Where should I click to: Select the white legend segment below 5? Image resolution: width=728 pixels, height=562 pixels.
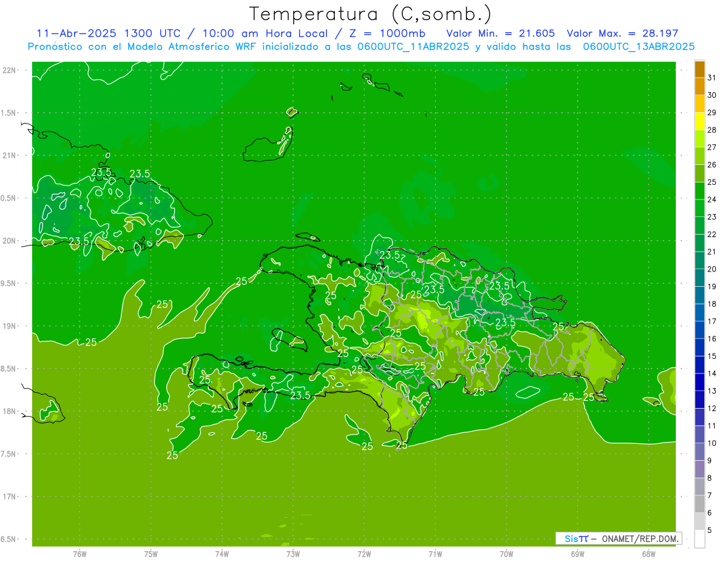(699, 539)
